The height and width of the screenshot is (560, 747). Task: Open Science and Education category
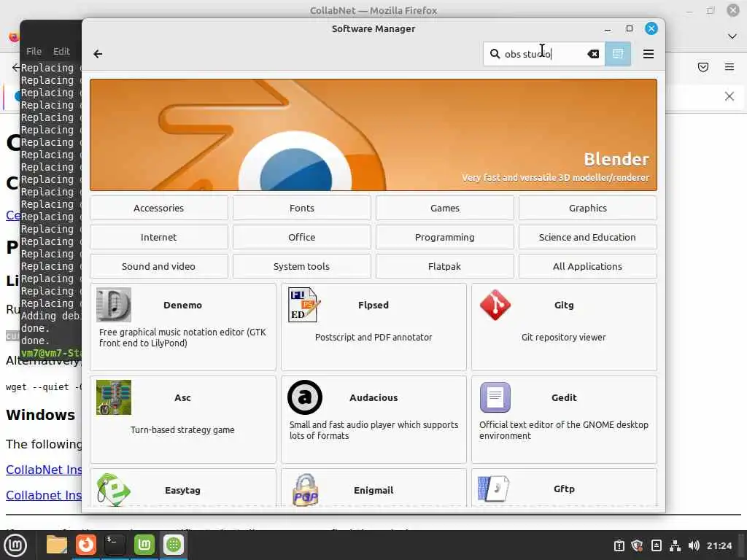(587, 237)
